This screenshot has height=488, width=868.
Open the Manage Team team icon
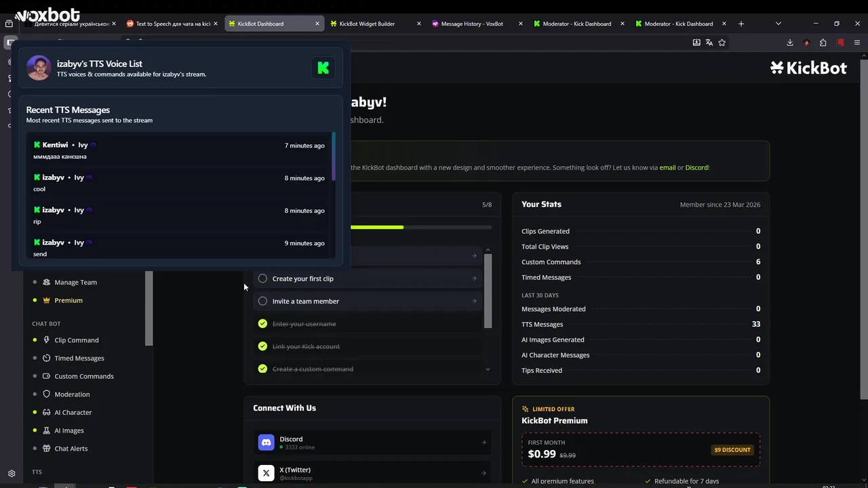click(46, 282)
